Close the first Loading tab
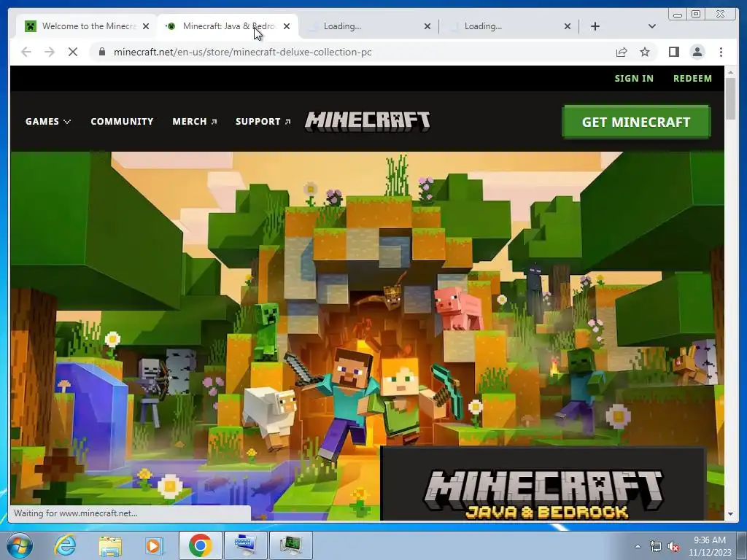The height and width of the screenshot is (560, 747). (427, 26)
